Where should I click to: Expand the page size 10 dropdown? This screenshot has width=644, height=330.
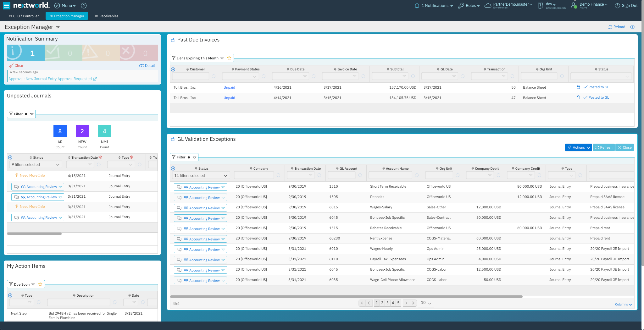425,303
